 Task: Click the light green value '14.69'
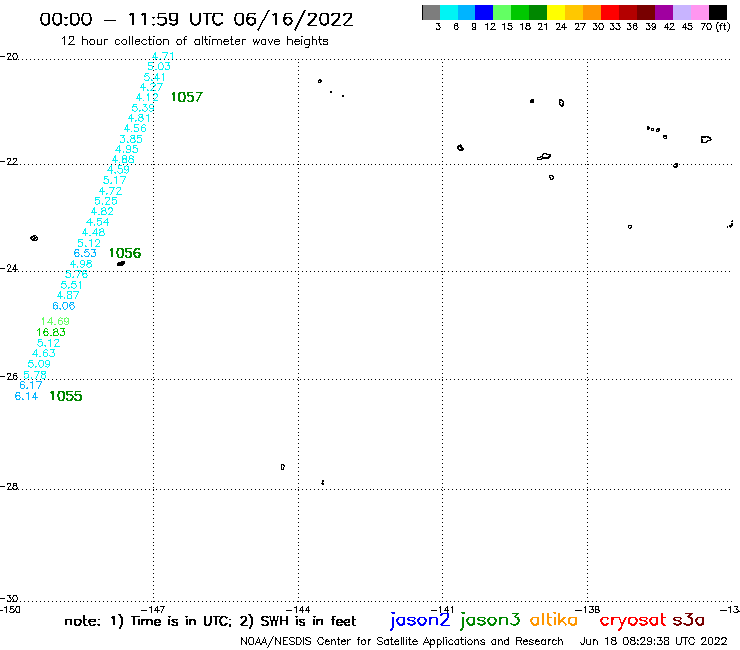pyautogui.click(x=55, y=321)
